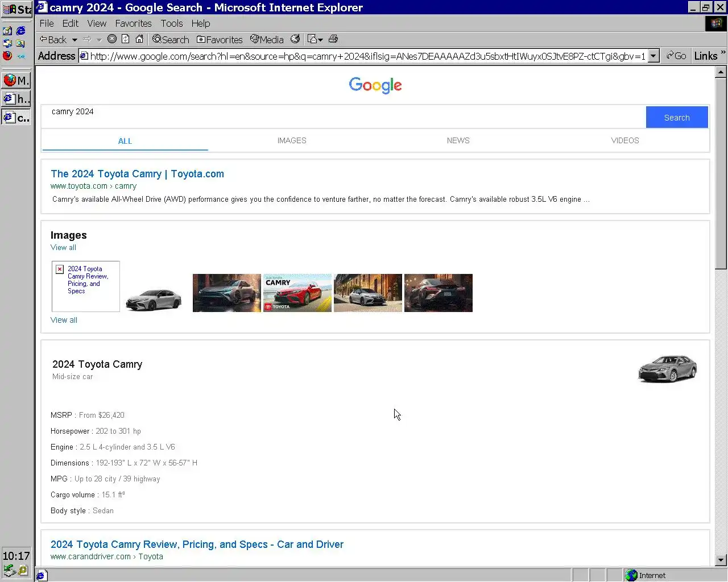Switch to the Mozilla taskbar button
Image resolution: width=728 pixels, height=582 pixels.
coord(16,80)
